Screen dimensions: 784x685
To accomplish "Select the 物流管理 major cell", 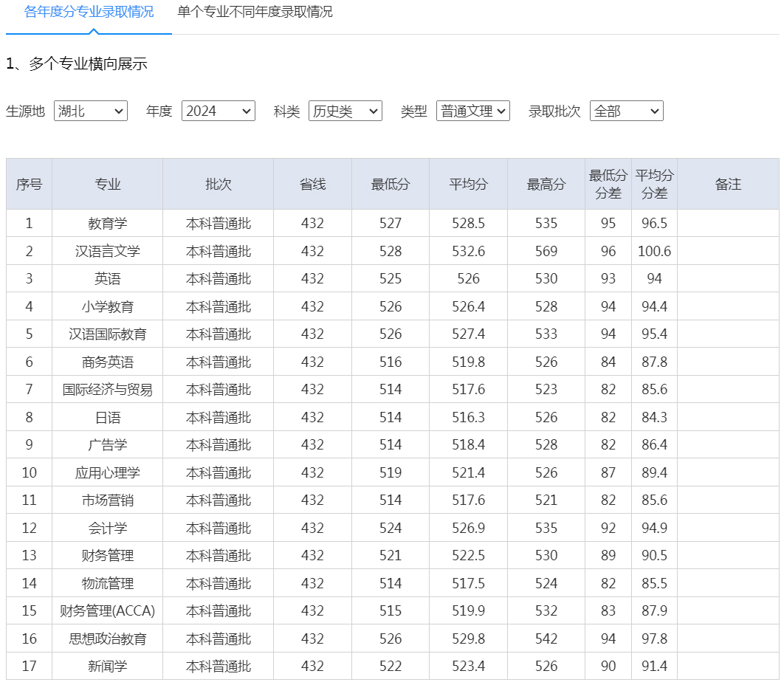I will 108,583.
